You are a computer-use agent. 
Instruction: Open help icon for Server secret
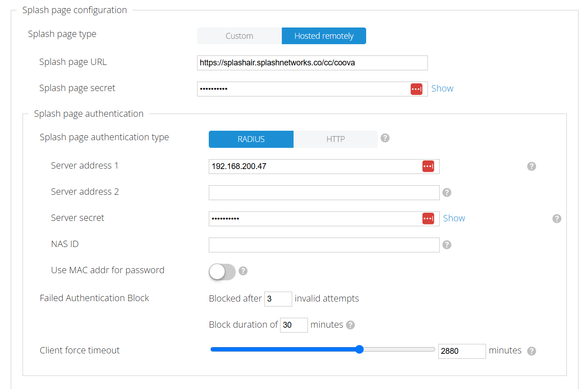[x=557, y=219]
